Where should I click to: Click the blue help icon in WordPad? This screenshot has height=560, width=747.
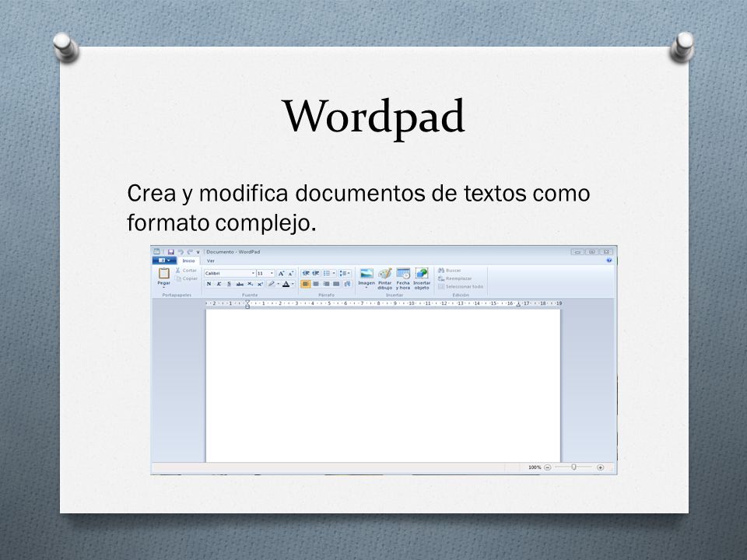click(608, 261)
